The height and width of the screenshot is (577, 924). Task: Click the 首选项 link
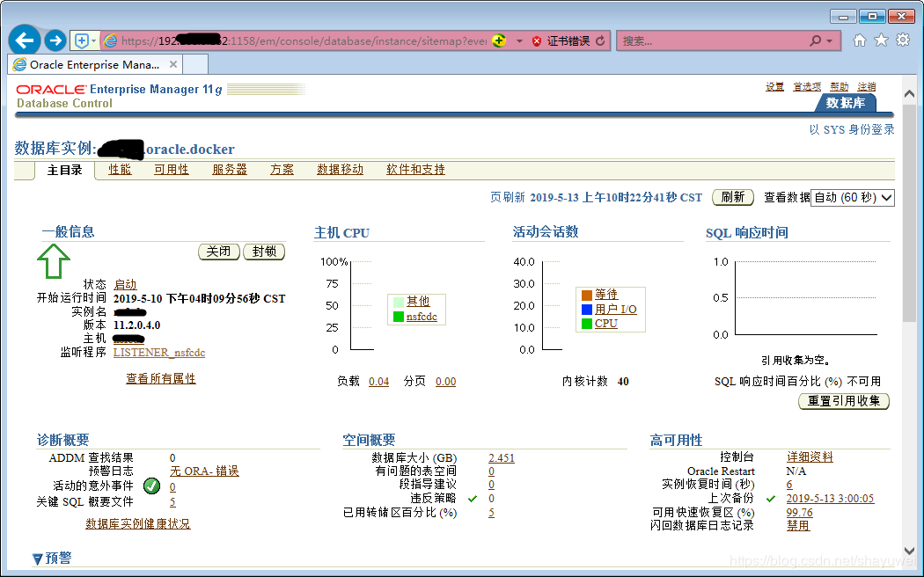(x=807, y=86)
